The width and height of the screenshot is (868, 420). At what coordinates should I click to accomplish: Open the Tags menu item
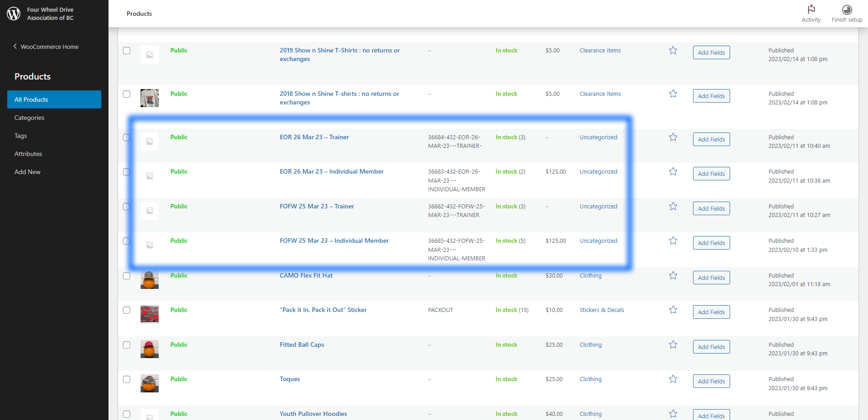pos(21,136)
